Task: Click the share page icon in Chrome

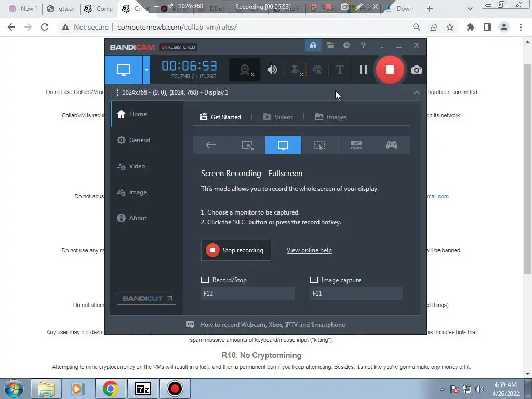Action: pos(433,27)
